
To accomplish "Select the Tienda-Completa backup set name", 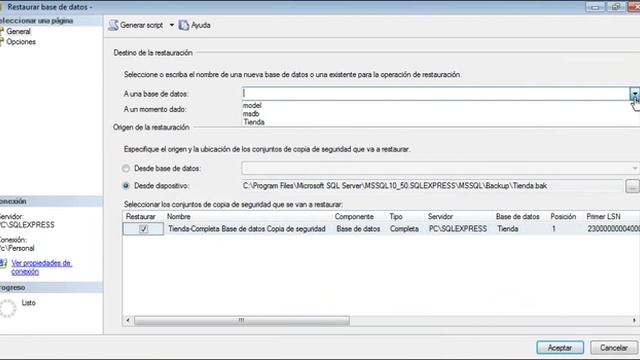I will tap(247, 229).
